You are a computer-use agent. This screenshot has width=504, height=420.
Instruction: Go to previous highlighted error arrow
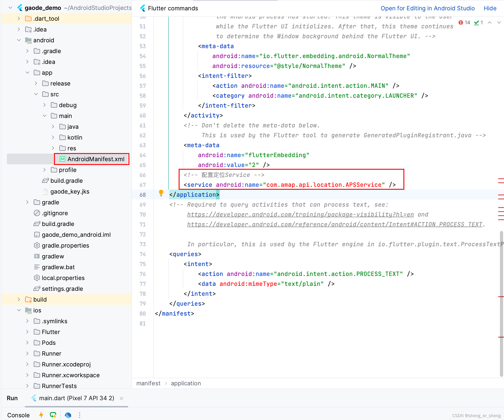pyautogui.click(x=490, y=23)
